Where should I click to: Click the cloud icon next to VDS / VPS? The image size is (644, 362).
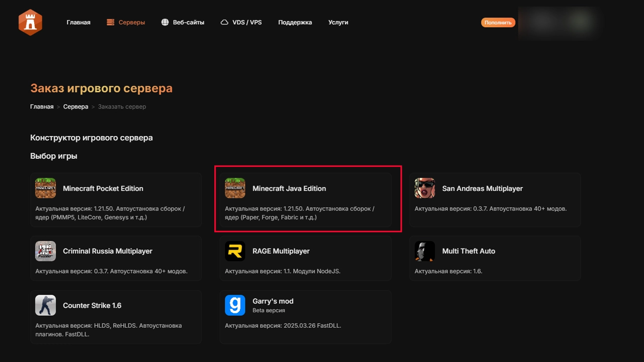(224, 22)
